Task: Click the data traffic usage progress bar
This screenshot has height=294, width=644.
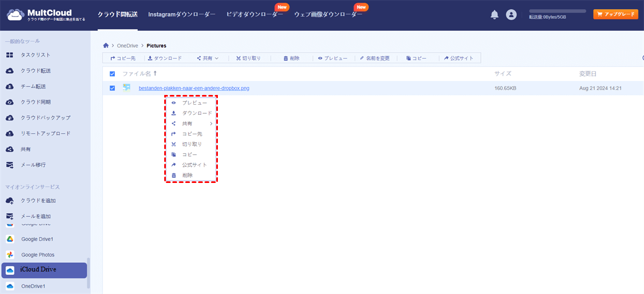Action: tap(557, 11)
